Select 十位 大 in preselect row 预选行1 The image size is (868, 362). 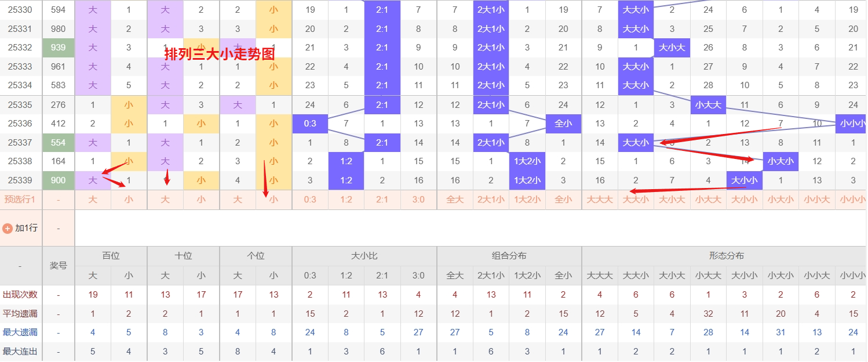(165, 200)
